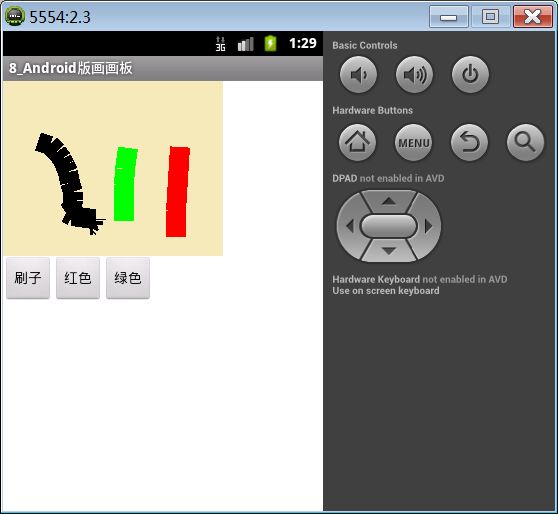Select the 刷子 brush button
This screenshot has height=514, width=558.
(x=28, y=278)
